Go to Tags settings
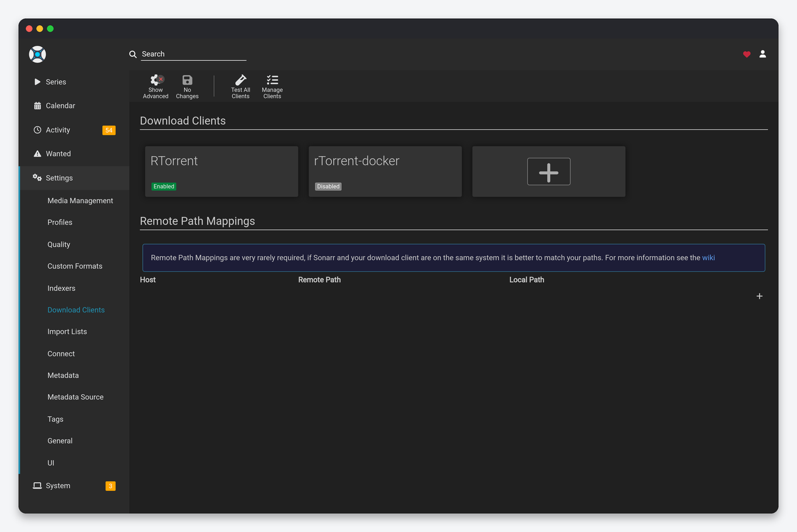Image resolution: width=797 pixels, height=532 pixels. click(55, 419)
